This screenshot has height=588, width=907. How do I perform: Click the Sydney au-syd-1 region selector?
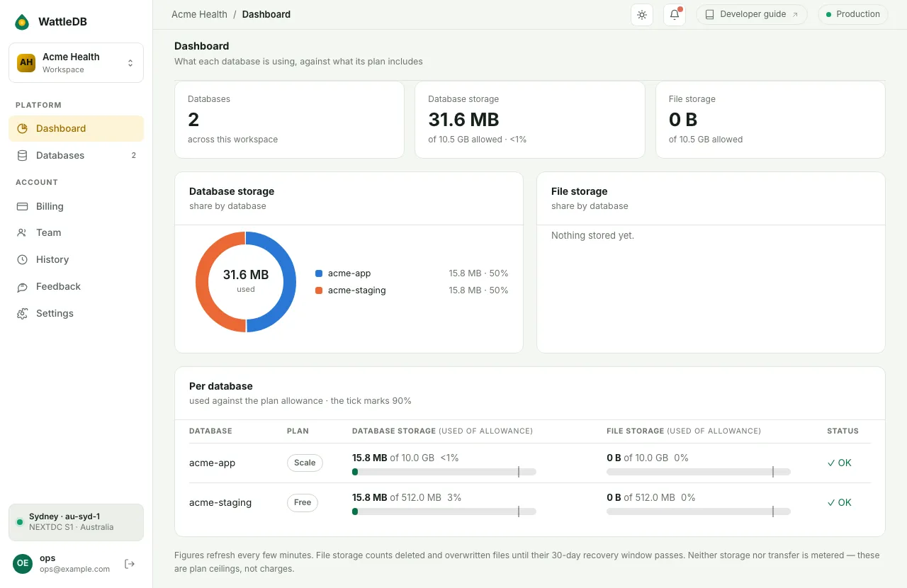77,522
